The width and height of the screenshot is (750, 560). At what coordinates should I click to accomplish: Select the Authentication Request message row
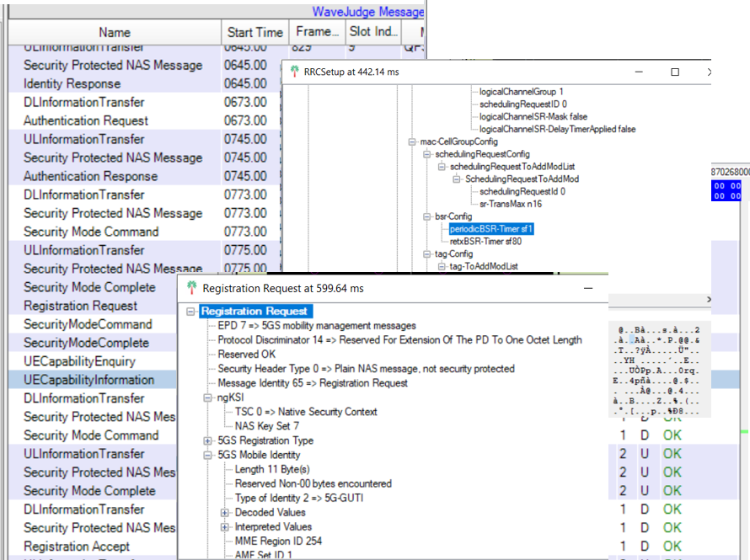[x=85, y=120]
